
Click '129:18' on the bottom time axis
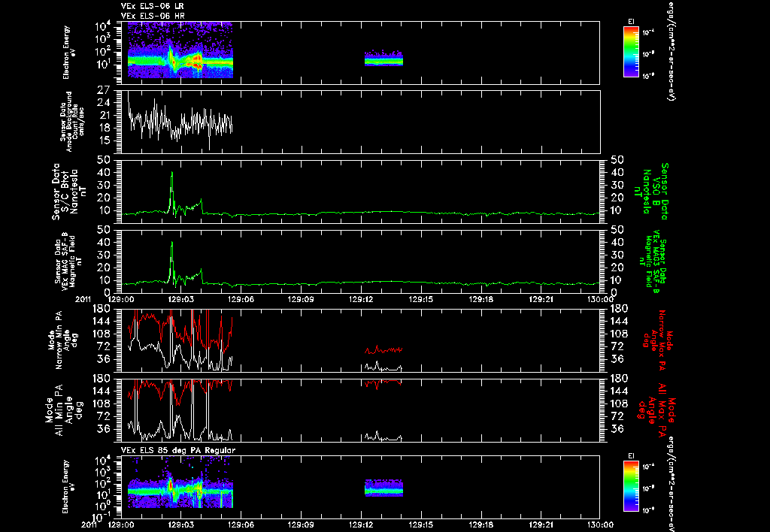tap(480, 524)
